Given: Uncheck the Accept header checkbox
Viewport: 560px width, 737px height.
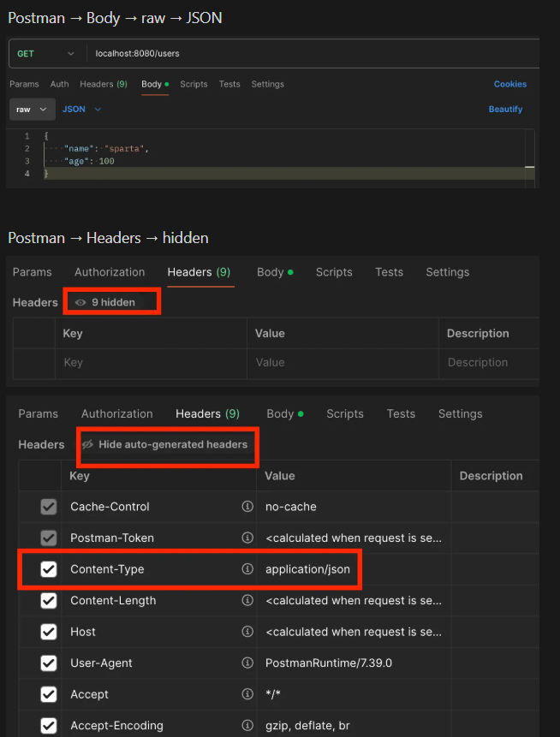Looking at the screenshot, I should [49, 694].
